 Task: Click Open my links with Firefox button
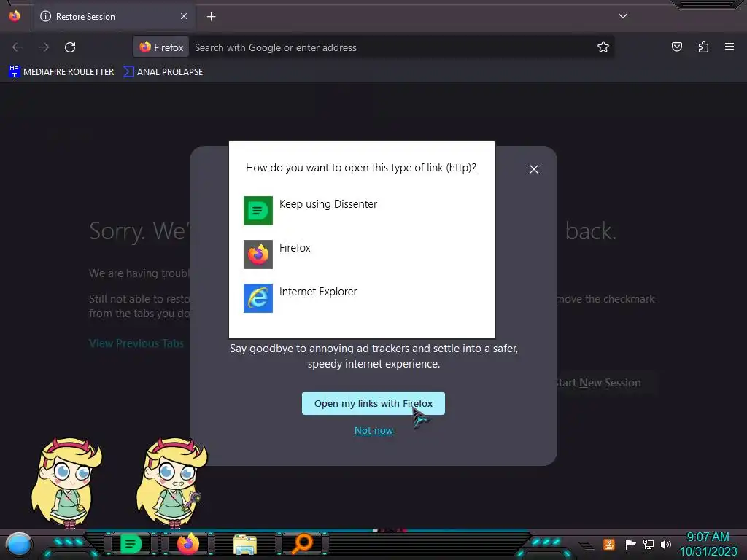coord(373,403)
